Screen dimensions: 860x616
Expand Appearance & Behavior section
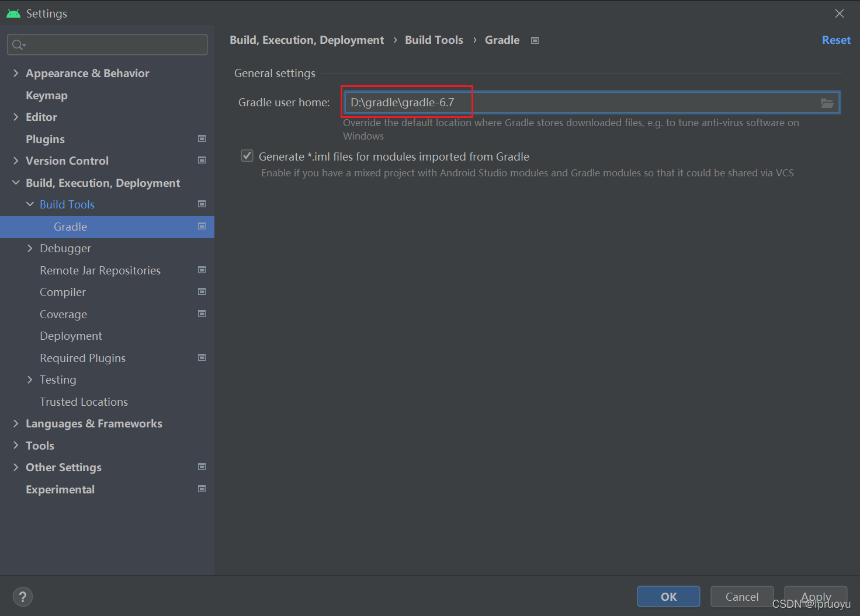coord(16,73)
